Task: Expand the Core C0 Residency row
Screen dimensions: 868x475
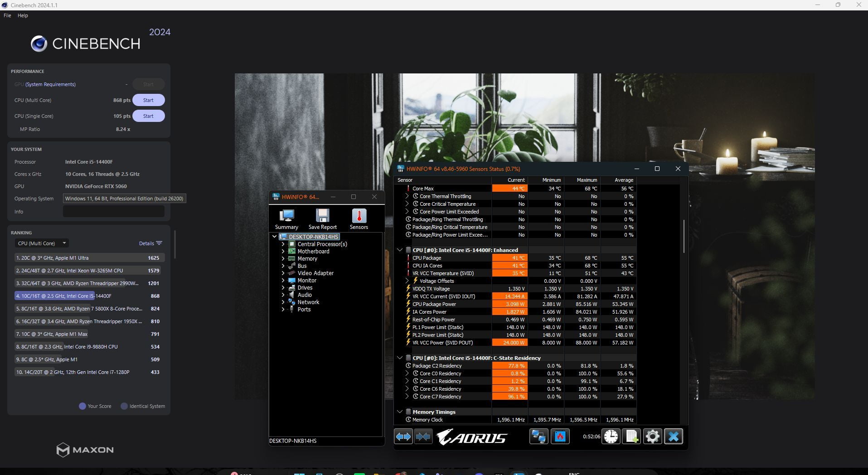Action: pos(407,373)
